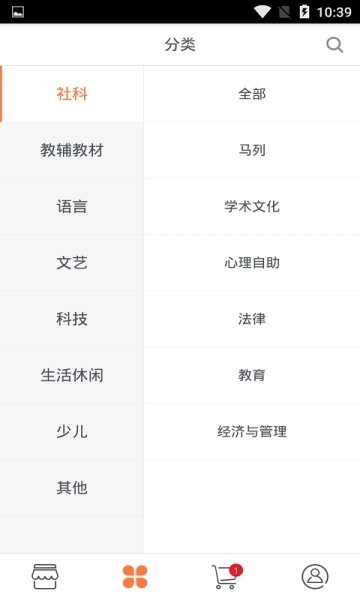Screen dimensions: 360x600
Task: Open the user profile icon
Action: click(x=315, y=577)
